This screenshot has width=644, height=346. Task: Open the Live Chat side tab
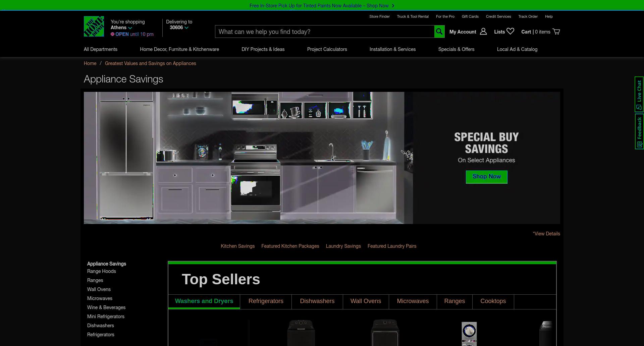[x=639, y=94]
